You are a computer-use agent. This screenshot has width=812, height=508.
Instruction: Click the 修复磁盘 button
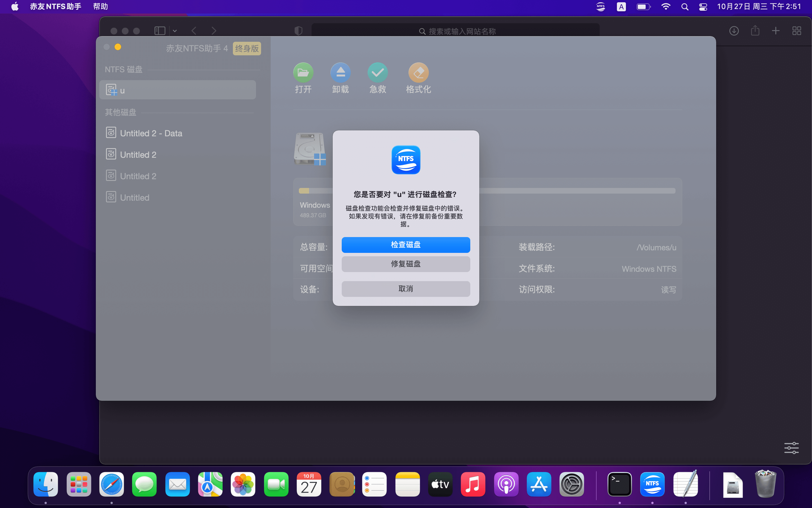click(x=406, y=264)
